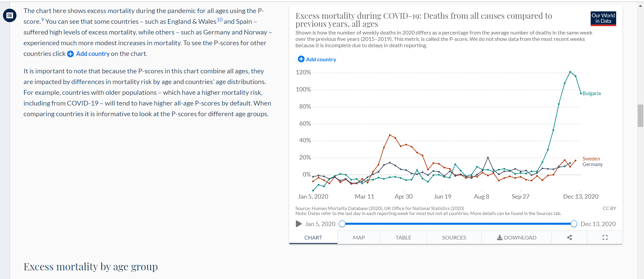Click the play timeline animation button
This screenshot has width=644, height=279.
299,224
